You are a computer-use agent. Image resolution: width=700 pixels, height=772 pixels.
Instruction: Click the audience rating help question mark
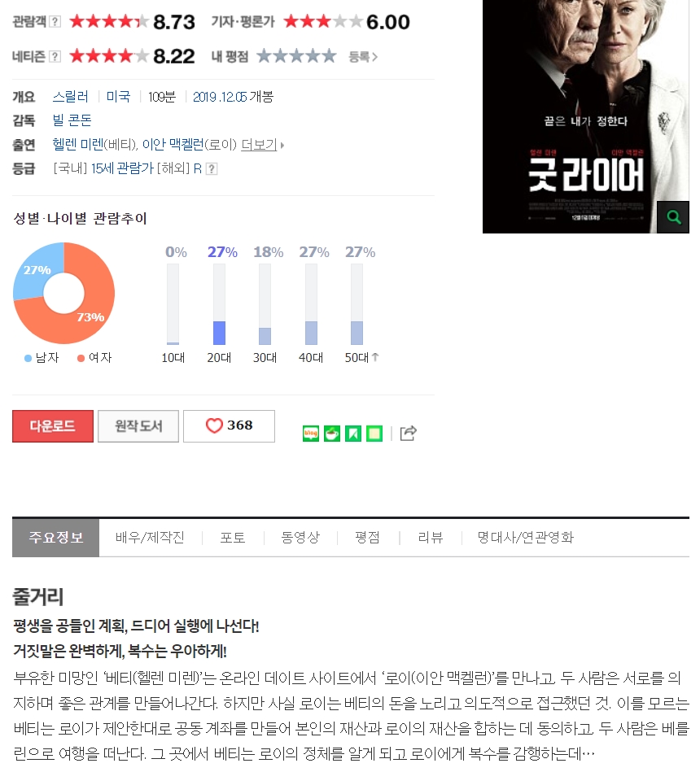[55, 22]
